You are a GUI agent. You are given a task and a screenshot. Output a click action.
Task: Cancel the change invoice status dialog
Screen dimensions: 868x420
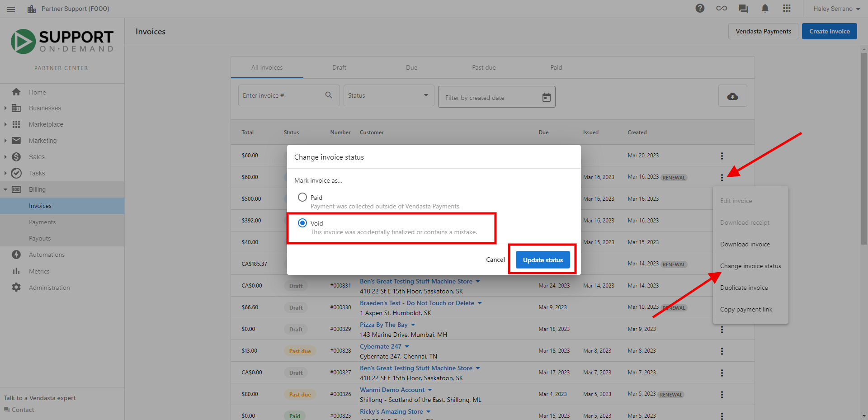coord(495,260)
